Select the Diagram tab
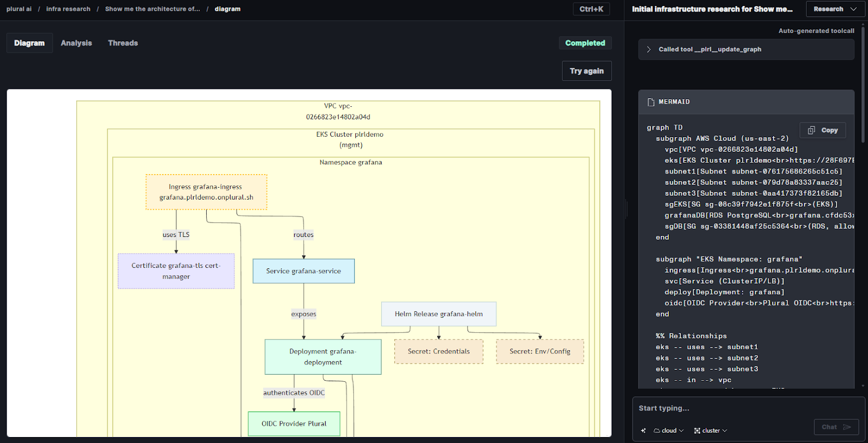The height and width of the screenshot is (443, 868). 29,43
